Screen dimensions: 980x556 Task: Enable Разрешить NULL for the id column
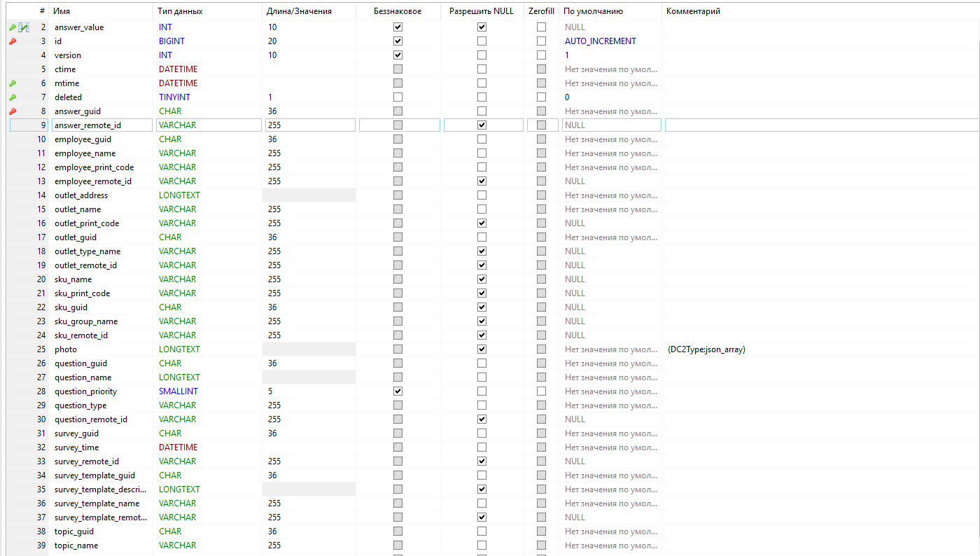point(482,41)
